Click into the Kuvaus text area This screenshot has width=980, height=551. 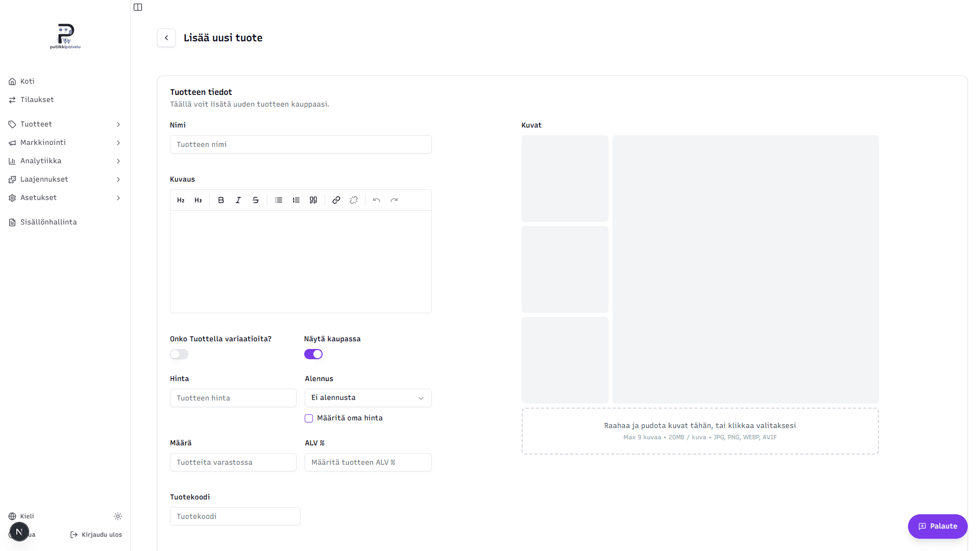coord(301,262)
